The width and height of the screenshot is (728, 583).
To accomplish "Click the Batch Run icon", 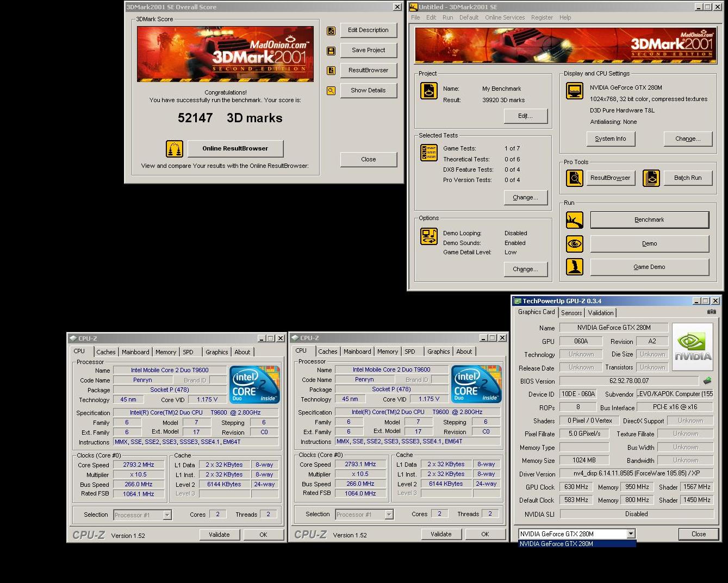I will 651,178.
